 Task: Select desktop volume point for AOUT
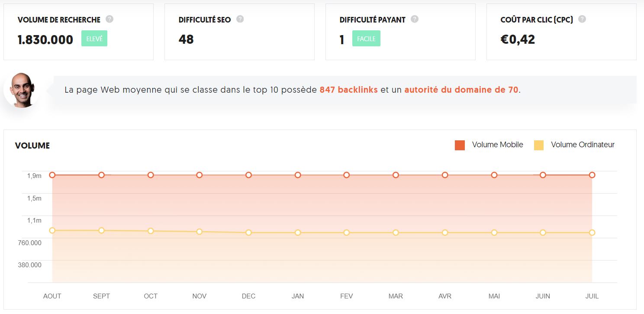tap(52, 230)
